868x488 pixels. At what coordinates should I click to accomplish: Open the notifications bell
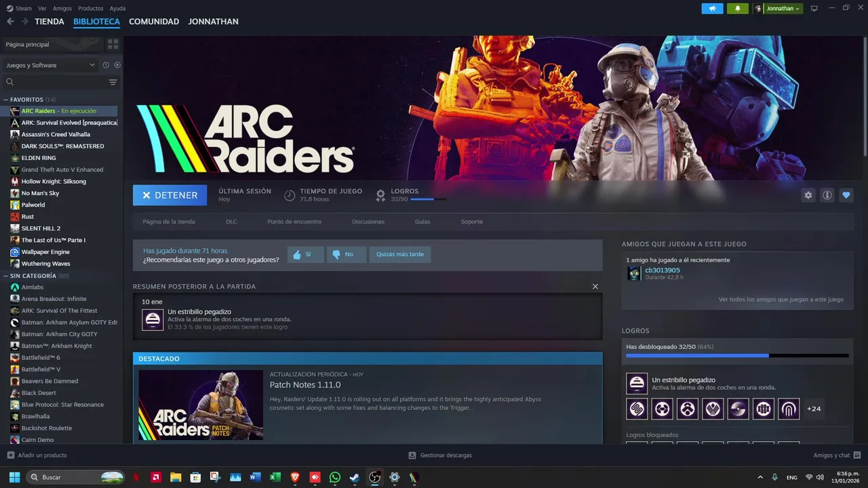[x=737, y=8]
